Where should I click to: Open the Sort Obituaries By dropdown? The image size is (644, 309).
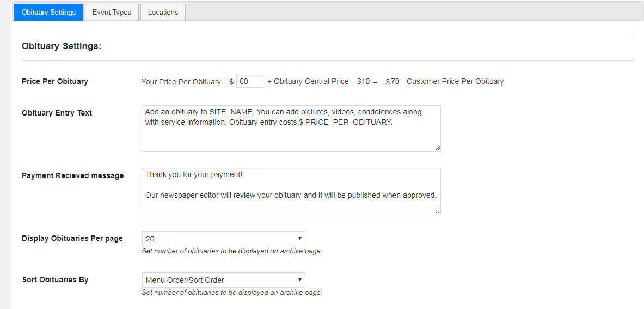tap(223, 280)
